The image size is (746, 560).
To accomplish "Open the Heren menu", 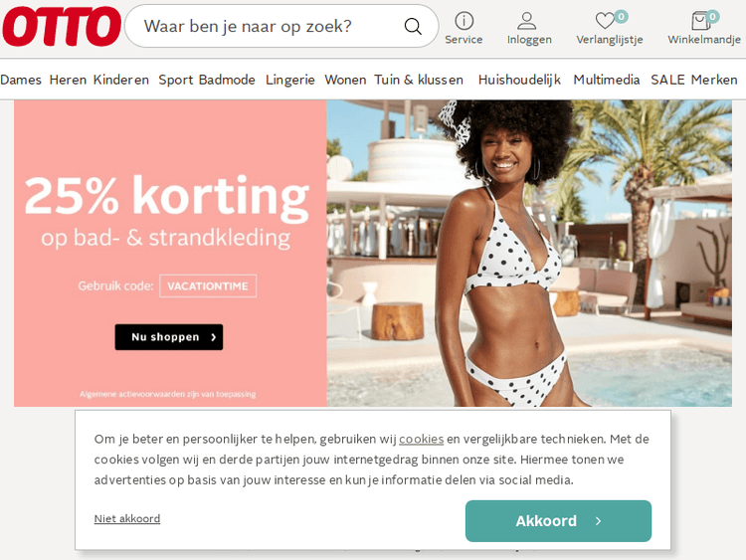I will tap(68, 80).
